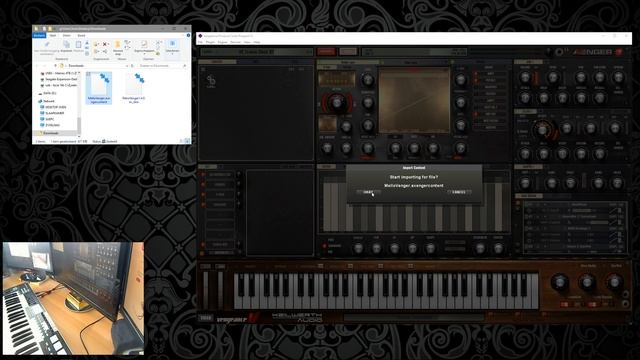Open the blue Bestand tab in File Explorer

[40, 36]
